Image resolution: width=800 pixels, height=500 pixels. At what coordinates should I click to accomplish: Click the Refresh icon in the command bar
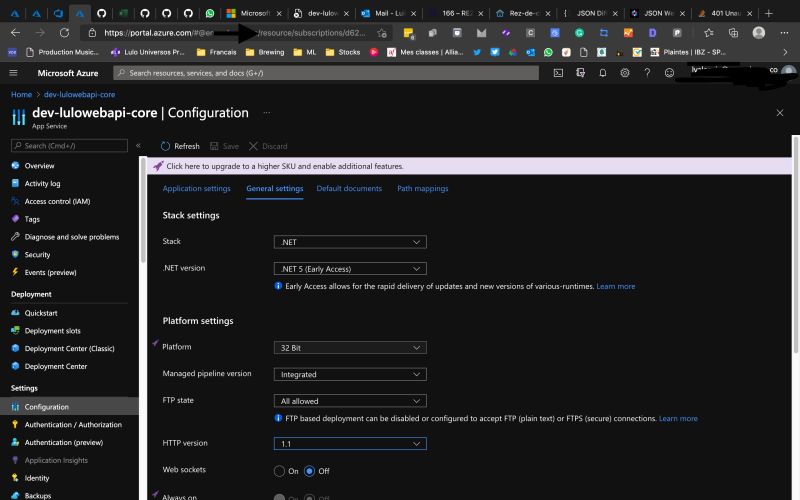click(x=165, y=146)
